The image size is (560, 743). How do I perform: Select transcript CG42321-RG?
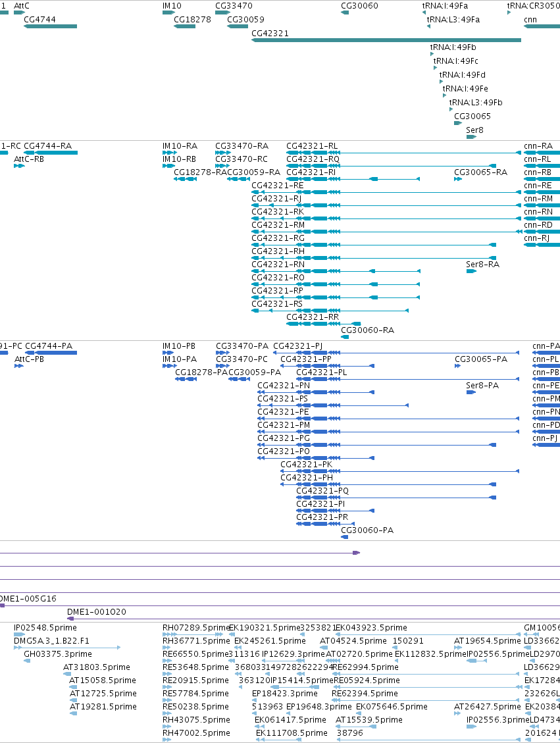[374, 245]
